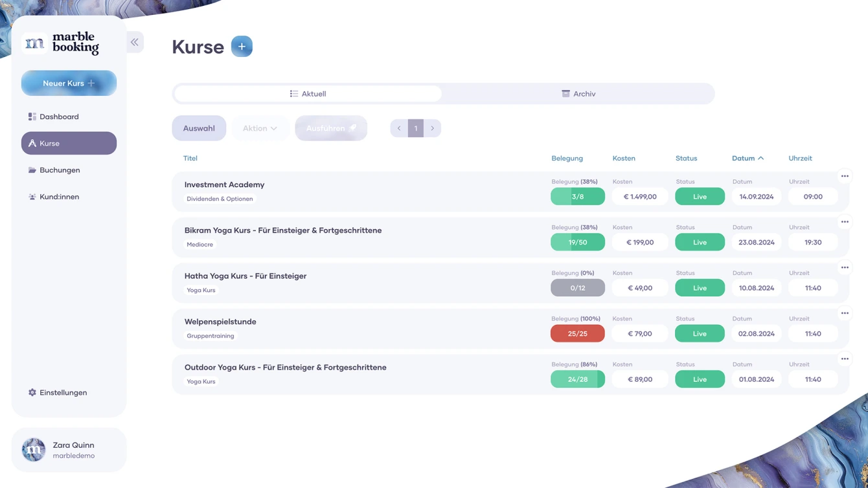Select the Aktuell tab
Viewport: 868px width, 488px height.
[308, 94]
